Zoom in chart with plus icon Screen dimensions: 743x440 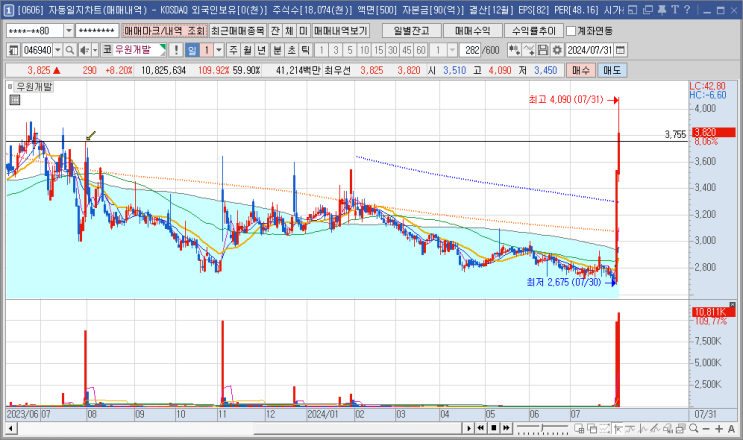point(719,429)
